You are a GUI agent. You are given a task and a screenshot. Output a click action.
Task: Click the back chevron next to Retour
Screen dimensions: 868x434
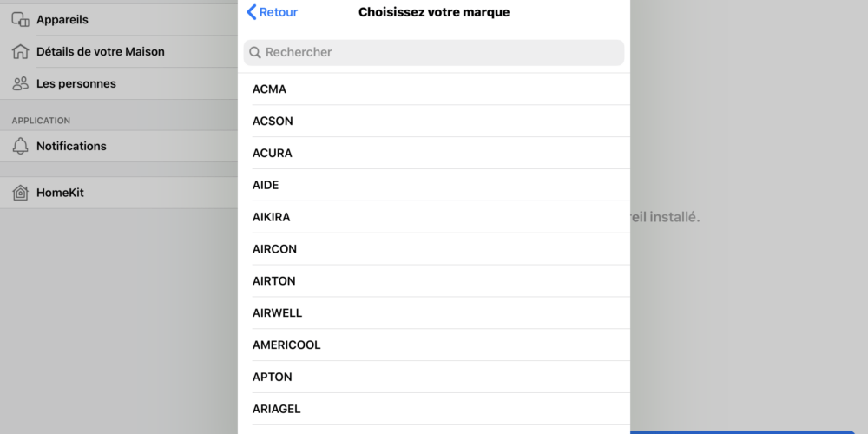pyautogui.click(x=252, y=12)
